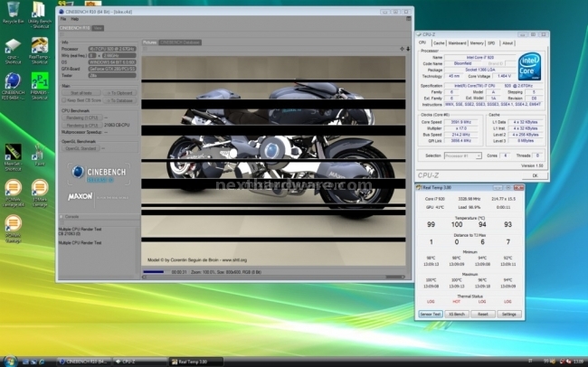Click the Cinebench Release 10 logo

click(x=99, y=174)
